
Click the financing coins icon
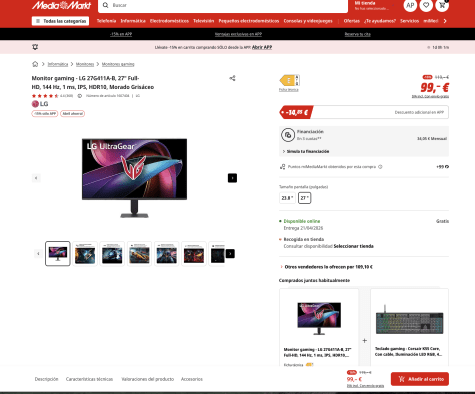[x=288, y=135]
